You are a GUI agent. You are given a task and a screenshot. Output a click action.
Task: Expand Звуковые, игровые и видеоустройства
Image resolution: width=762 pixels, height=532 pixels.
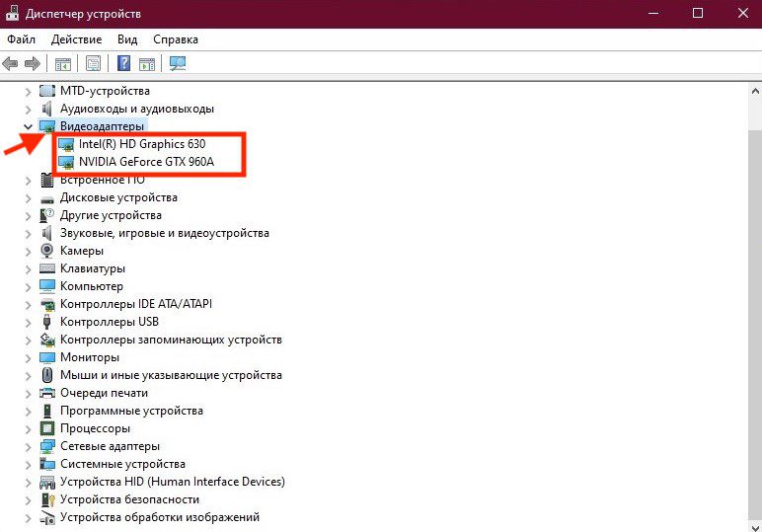point(29,234)
